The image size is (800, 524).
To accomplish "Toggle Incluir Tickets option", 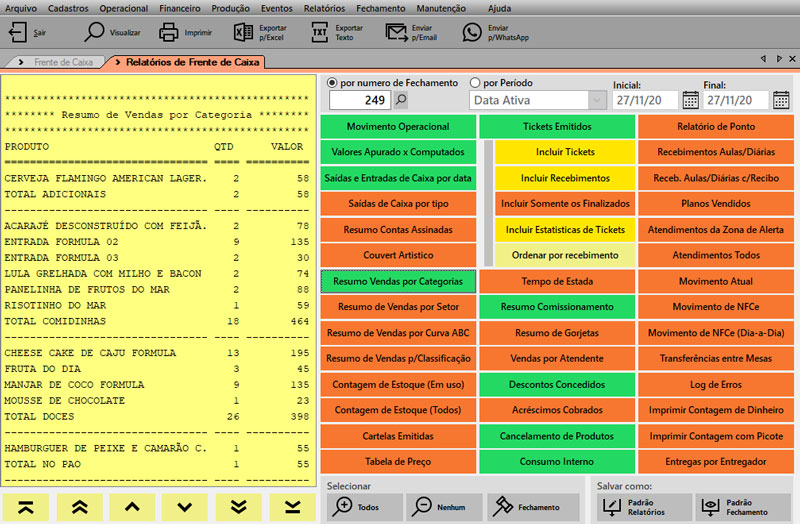I will click(565, 152).
